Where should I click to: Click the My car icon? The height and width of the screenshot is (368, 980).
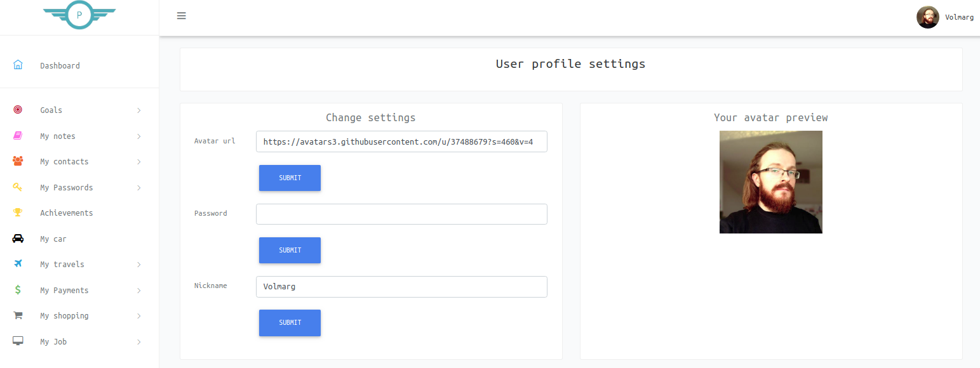pyautogui.click(x=18, y=239)
